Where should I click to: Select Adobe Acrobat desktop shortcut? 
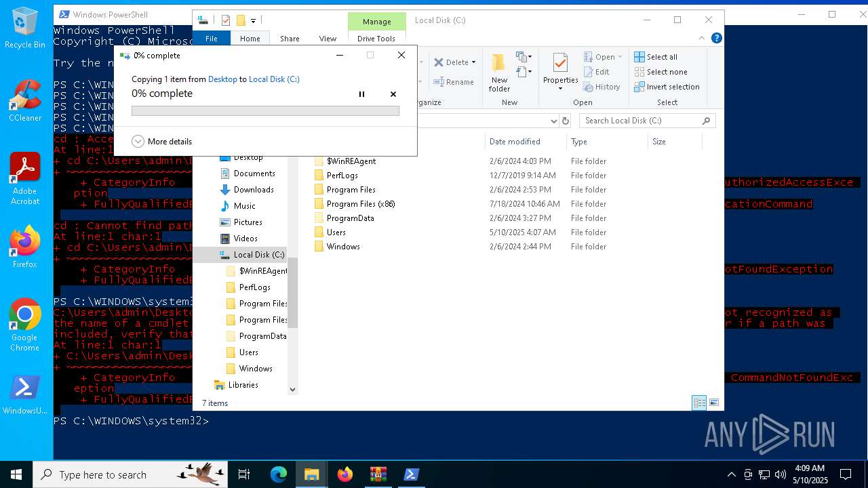25,179
